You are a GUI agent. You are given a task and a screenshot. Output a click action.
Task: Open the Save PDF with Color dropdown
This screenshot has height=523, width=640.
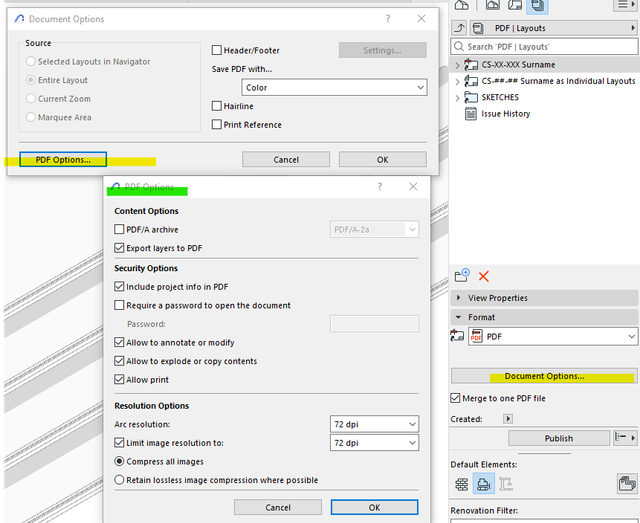tap(334, 87)
